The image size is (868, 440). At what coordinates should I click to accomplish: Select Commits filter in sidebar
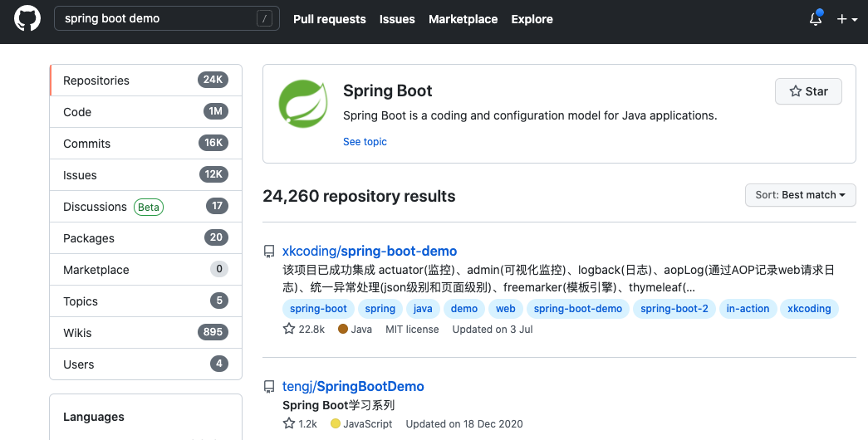[145, 144]
